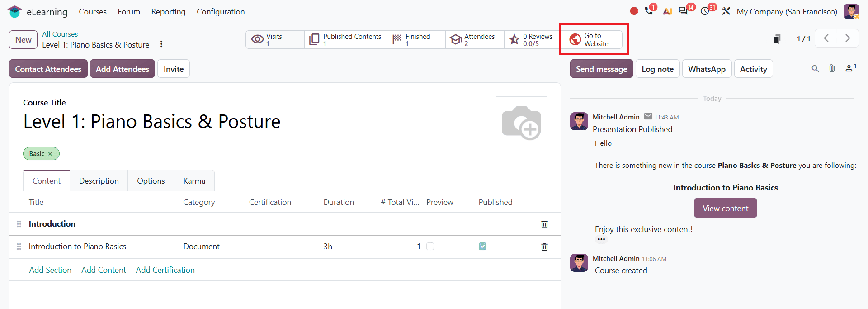The height and width of the screenshot is (309, 868).
Task: Click Send message button
Action: click(601, 69)
